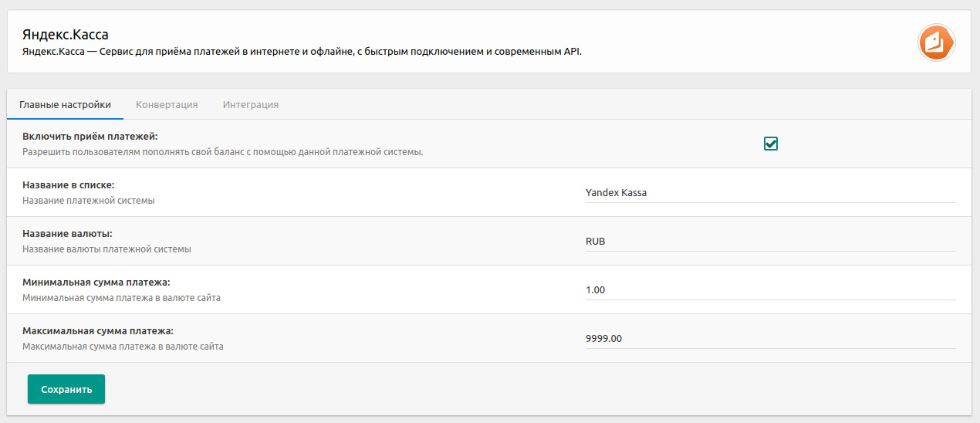Select the maximum payment field showing 9999.00
This screenshot has height=423, width=980.
point(770,339)
